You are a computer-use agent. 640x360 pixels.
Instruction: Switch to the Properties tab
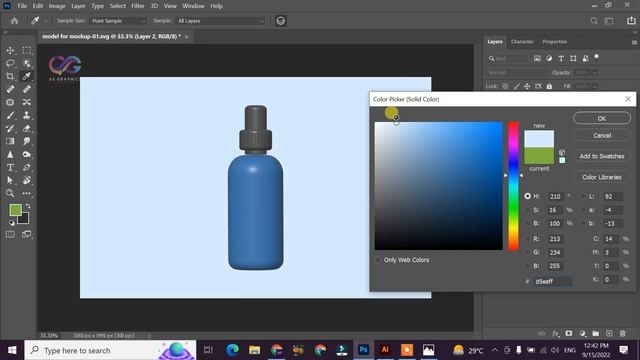(554, 42)
